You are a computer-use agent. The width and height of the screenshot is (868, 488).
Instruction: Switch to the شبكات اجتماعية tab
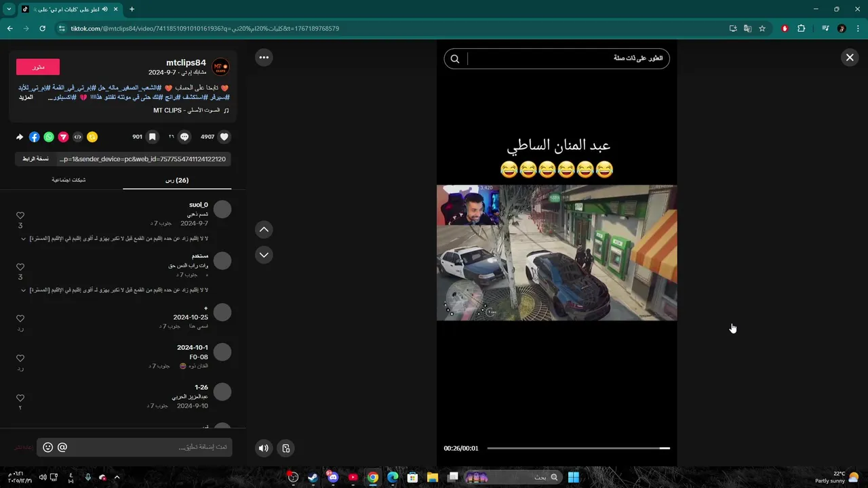(68, 180)
